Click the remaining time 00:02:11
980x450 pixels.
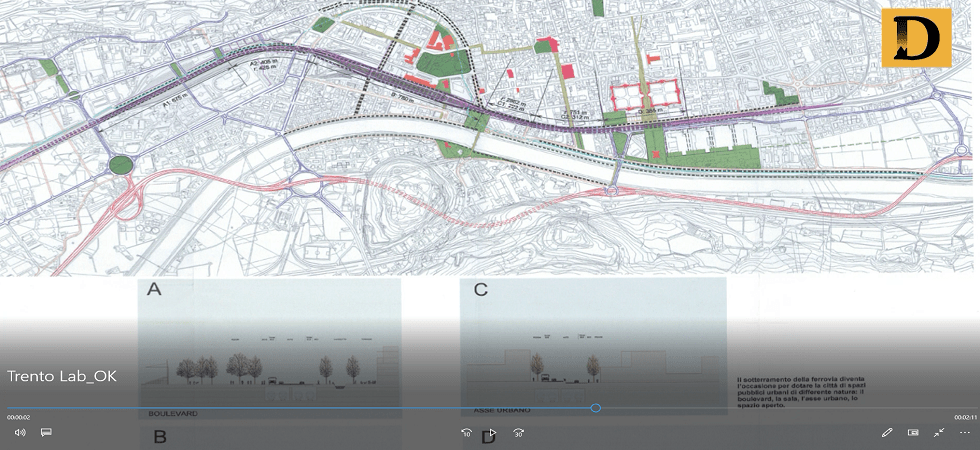pos(964,417)
